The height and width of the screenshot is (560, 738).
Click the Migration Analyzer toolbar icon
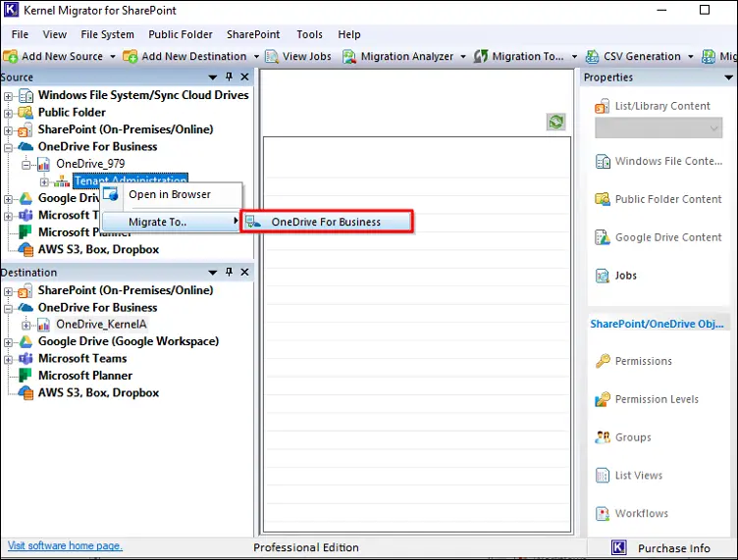(349, 57)
